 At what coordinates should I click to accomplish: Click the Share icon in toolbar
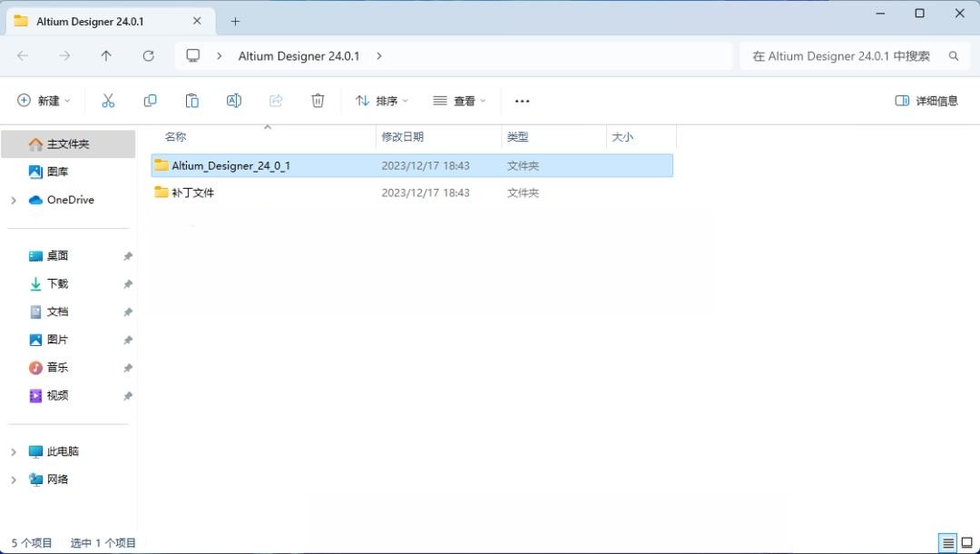tap(276, 101)
